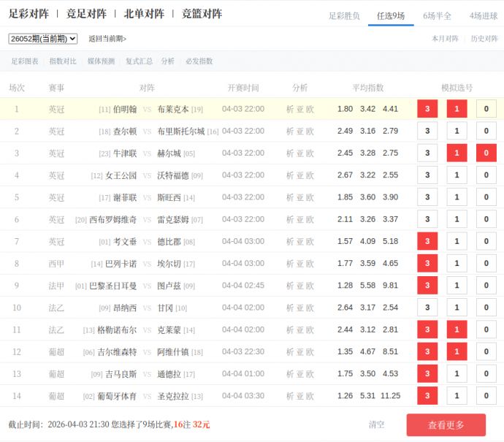This screenshot has height=442, width=504.
Task: Toggle the 3 pick for 伯明翰 vs 布莱克本
Action: click(427, 109)
